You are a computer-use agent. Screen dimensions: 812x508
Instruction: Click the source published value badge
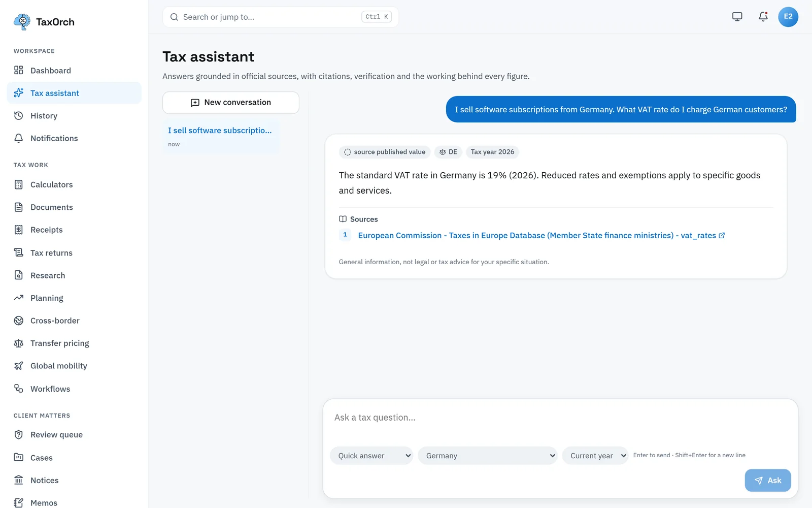click(x=385, y=152)
